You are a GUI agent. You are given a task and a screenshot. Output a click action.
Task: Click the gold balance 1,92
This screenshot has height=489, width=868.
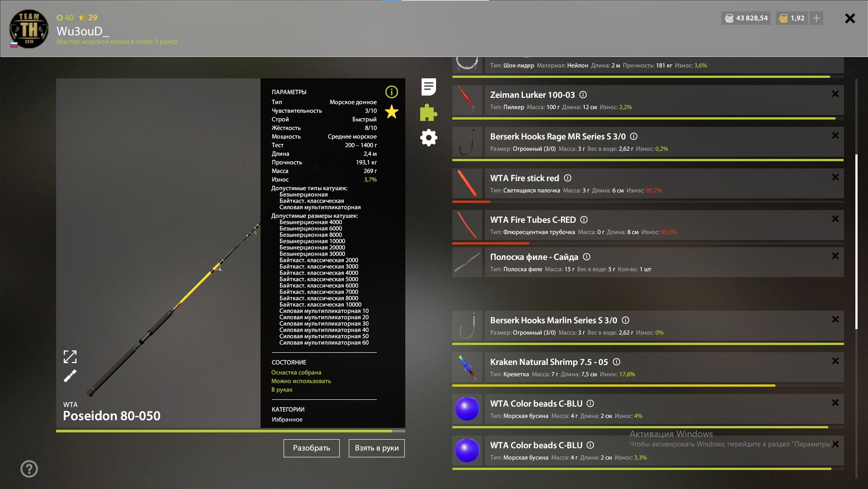792,18
